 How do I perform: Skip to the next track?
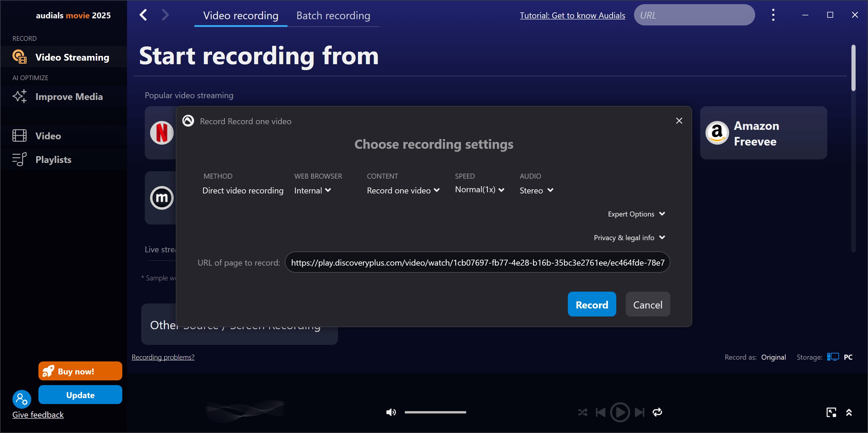click(639, 412)
